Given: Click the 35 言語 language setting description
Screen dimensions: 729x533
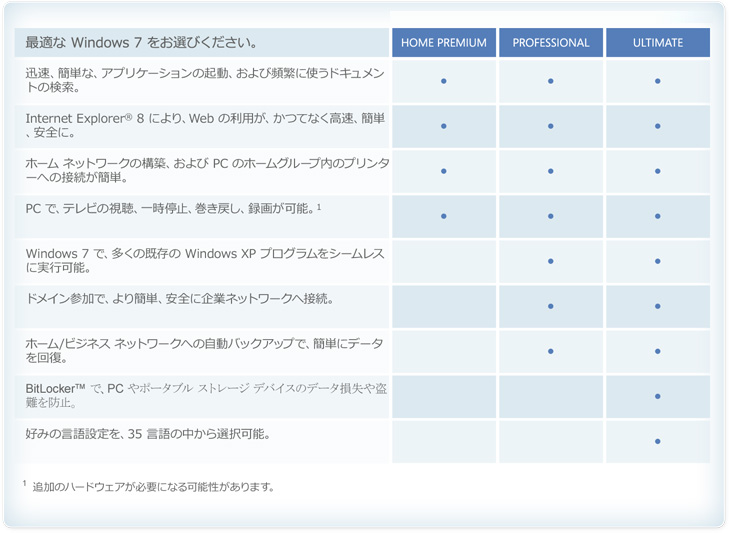Looking at the screenshot, I should pos(148,434).
